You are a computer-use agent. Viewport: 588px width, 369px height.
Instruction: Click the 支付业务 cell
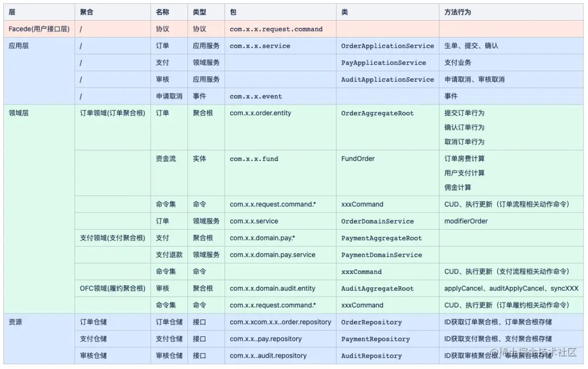click(x=511, y=63)
